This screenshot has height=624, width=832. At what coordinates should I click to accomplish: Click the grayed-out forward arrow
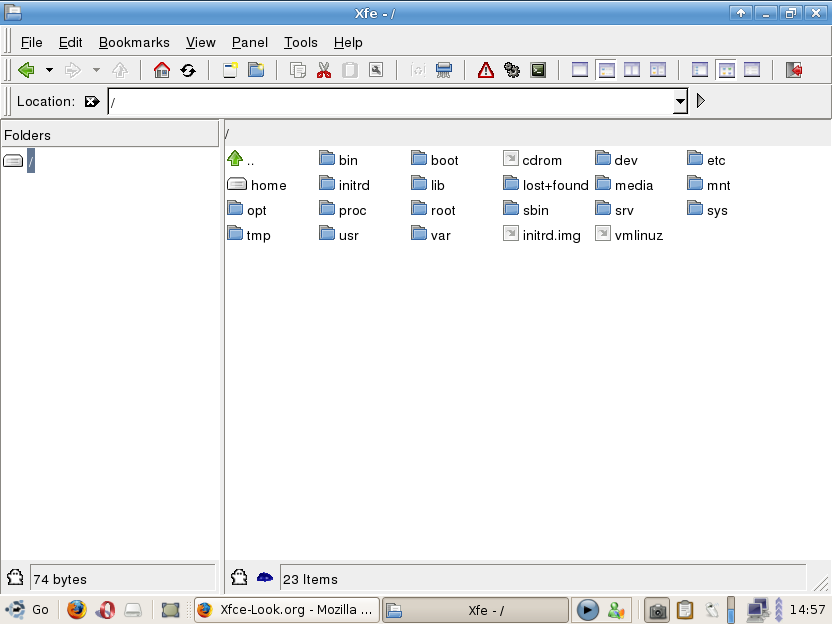(73, 70)
